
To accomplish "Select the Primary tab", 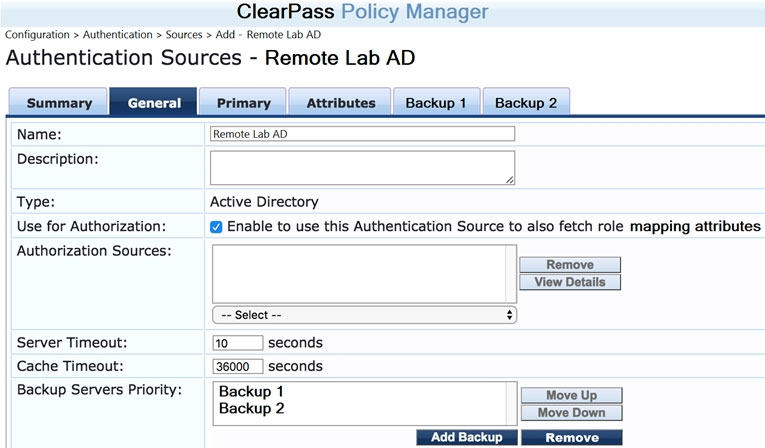I will pos(243,103).
